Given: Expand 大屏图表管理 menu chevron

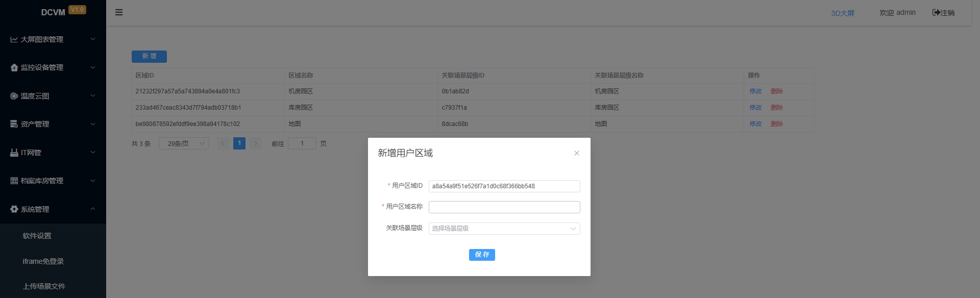Looking at the screenshot, I should (x=93, y=39).
